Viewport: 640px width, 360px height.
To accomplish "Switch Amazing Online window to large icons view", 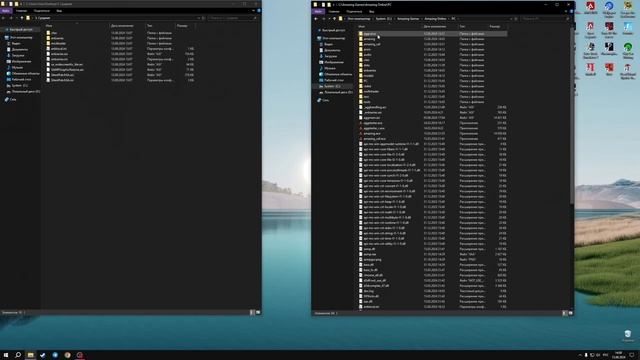I will point(570,313).
